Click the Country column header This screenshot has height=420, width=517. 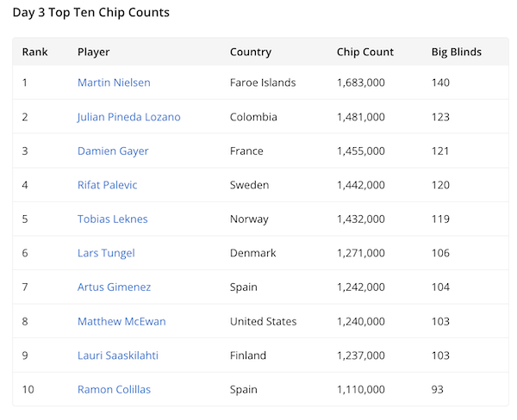click(251, 52)
